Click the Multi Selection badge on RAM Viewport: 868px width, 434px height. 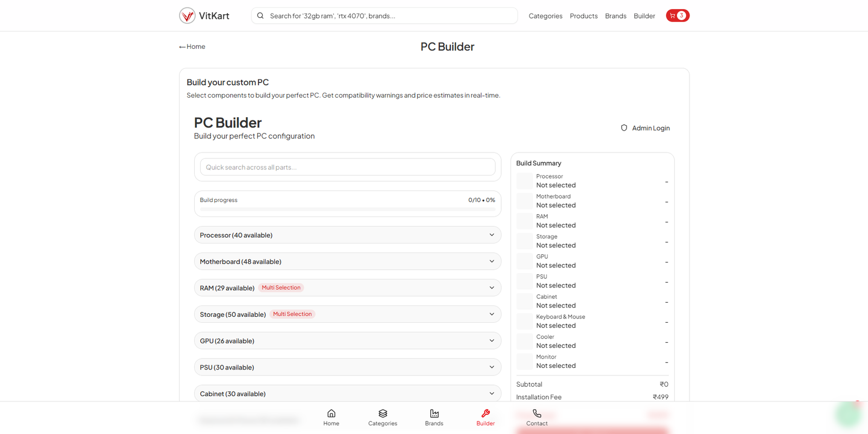point(281,288)
